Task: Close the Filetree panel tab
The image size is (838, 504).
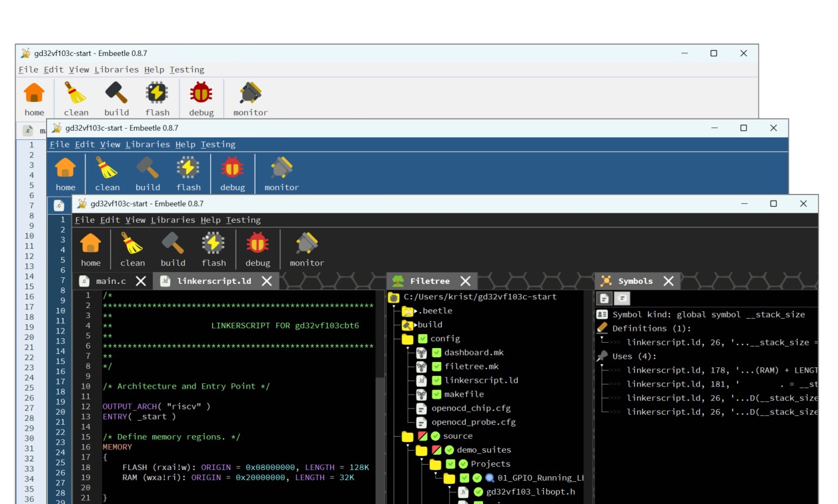Action: tap(466, 281)
